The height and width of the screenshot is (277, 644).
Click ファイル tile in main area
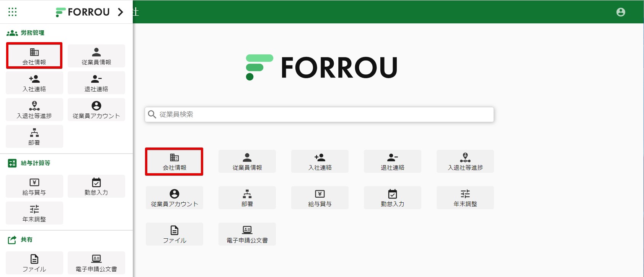pos(174,234)
